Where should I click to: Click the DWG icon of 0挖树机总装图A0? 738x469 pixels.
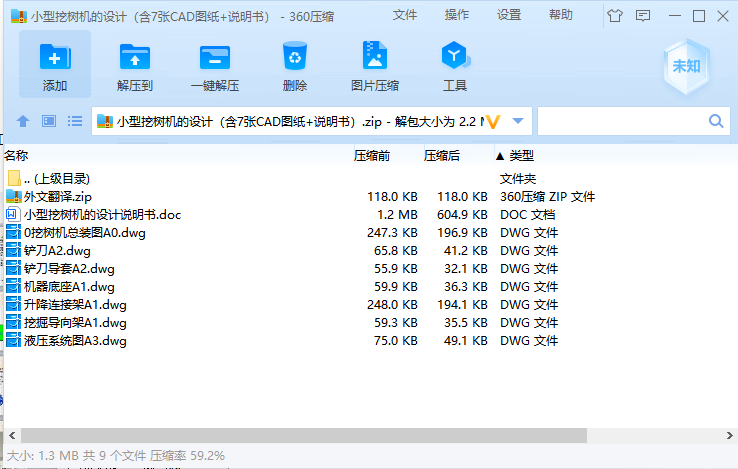pos(13,232)
